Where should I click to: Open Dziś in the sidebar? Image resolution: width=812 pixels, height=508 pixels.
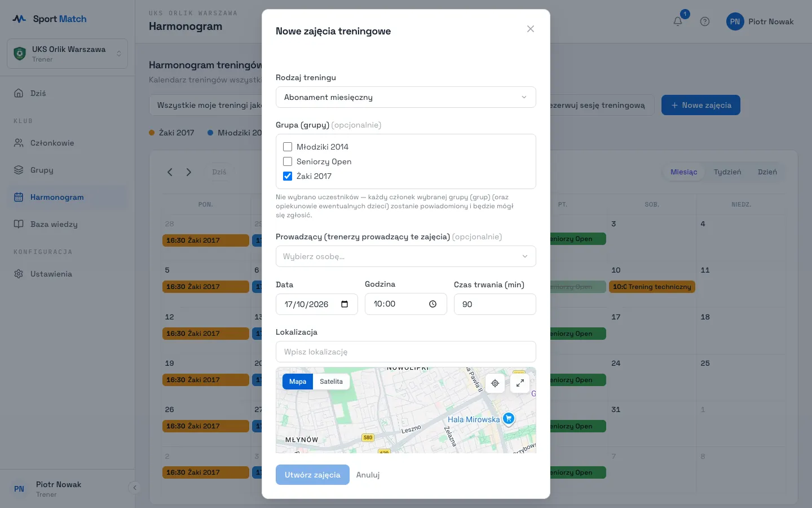click(67, 93)
